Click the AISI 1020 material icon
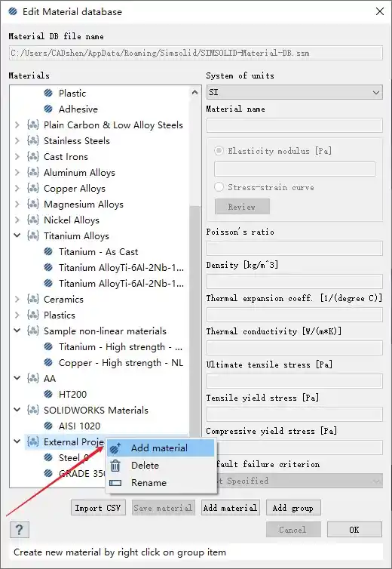Screen dimensions: 392x569 pyautogui.click(x=48, y=426)
